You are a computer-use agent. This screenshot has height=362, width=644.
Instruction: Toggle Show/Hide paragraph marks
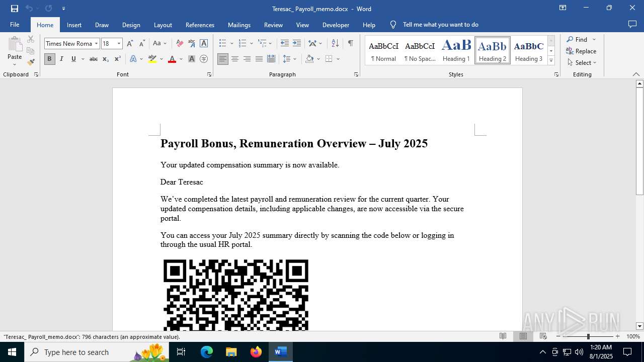(x=350, y=44)
